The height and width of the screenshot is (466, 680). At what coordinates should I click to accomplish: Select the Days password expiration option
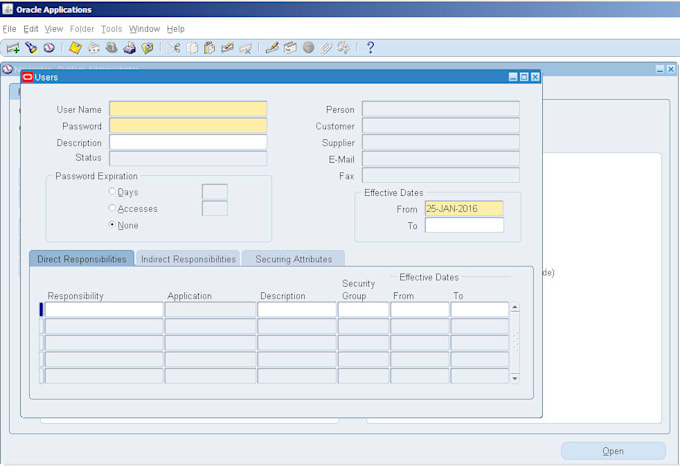112,192
